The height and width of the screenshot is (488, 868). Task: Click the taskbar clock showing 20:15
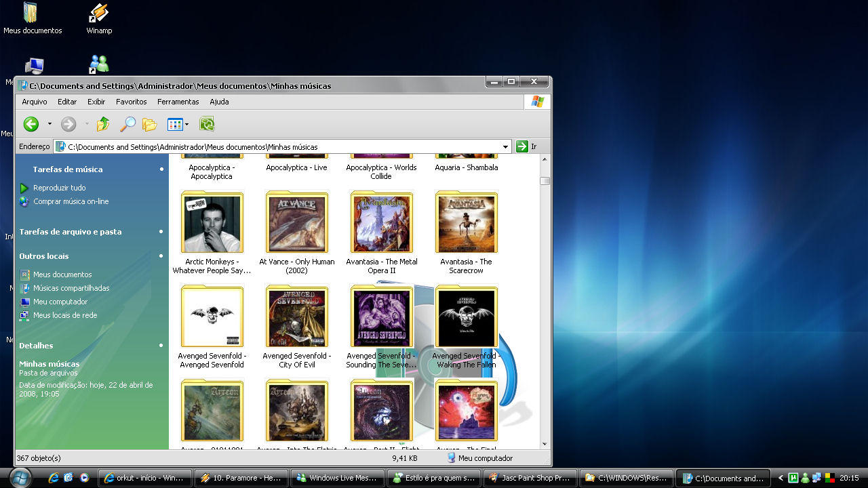(x=849, y=478)
